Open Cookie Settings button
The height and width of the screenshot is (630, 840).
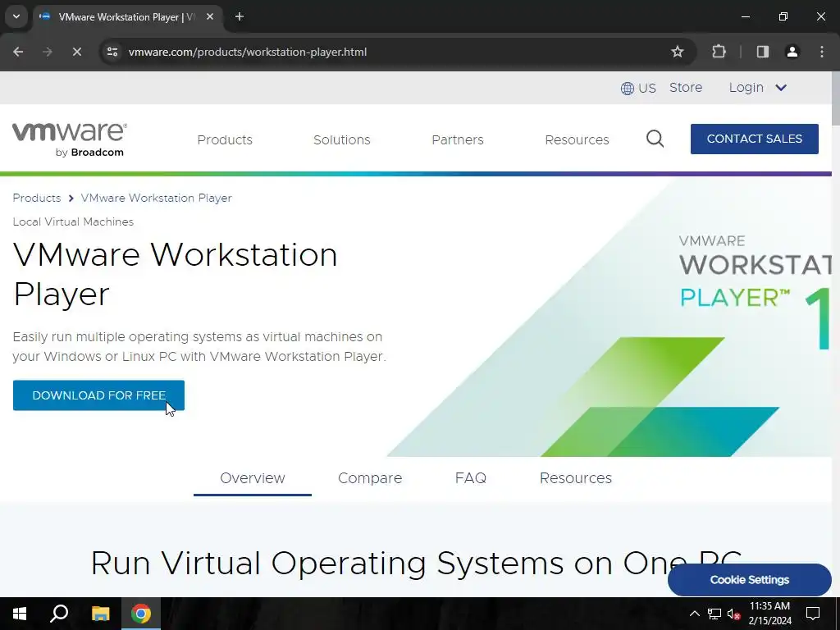tap(750, 580)
